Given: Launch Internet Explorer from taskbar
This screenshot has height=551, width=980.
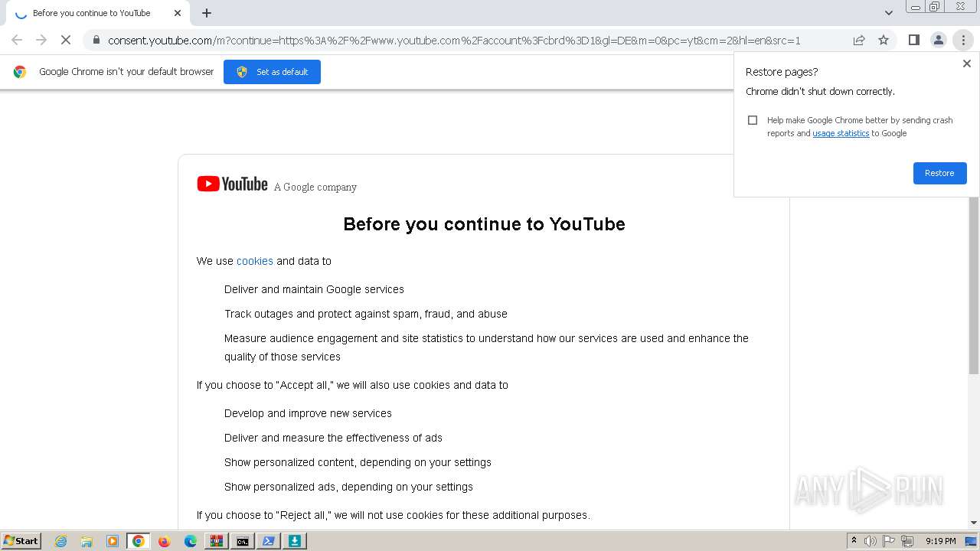Looking at the screenshot, I should pyautogui.click(x=61, y=541).
